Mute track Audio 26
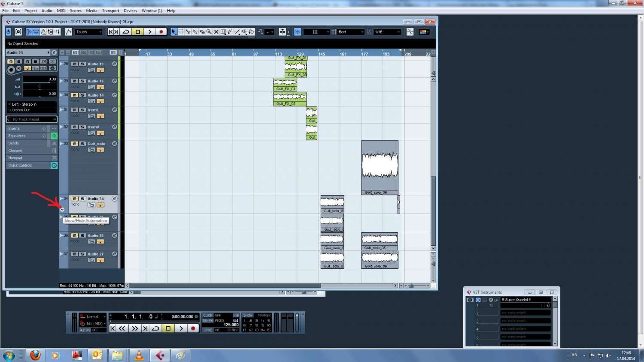 [x=75, y=236]
